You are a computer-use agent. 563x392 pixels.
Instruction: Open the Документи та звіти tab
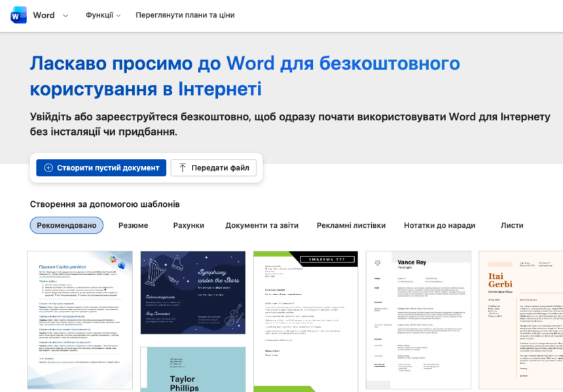262,225
